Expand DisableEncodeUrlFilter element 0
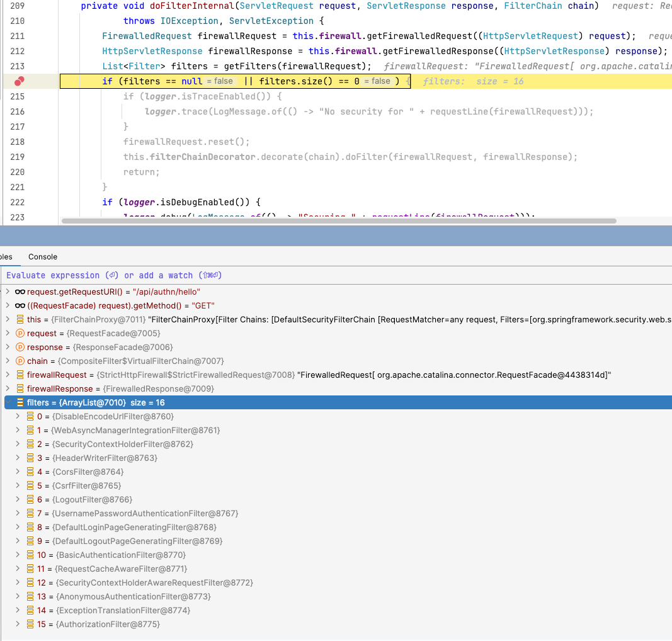This screenshot has height=641, width=672. tap(18, 416)
